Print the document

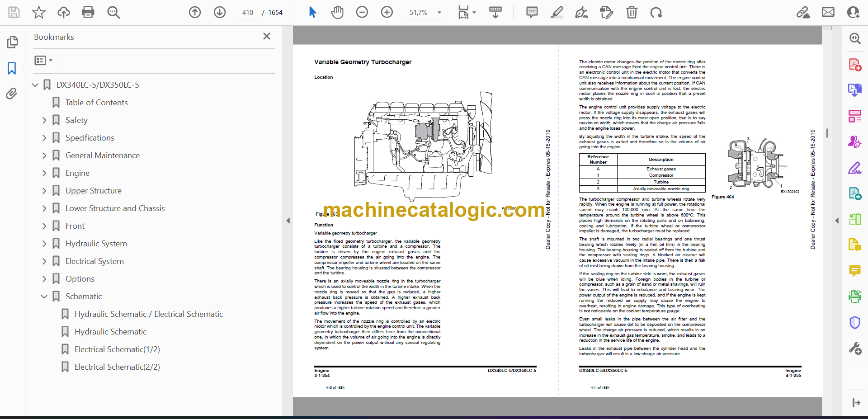[x=88, y=12]
